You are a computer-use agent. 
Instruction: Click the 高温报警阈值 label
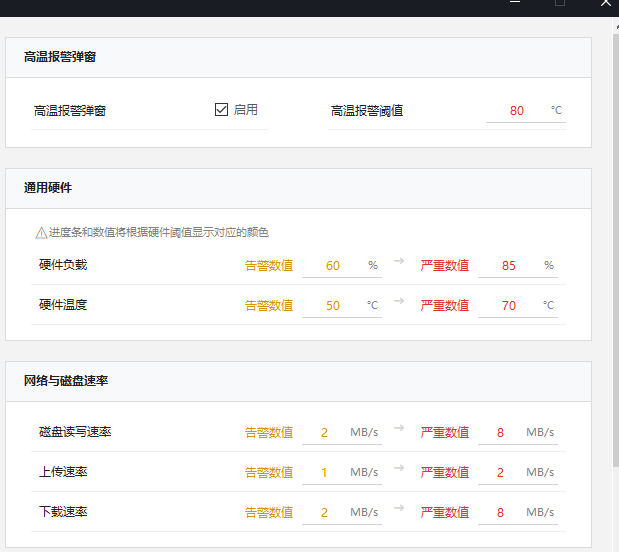[367, 111]
